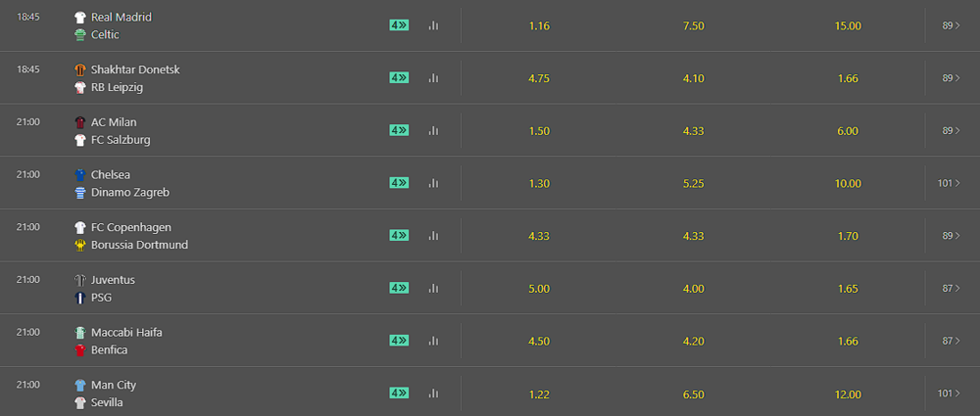Click the green 4» badge for Man City match
The width and height of the screenshot is (980, 416).
[x=399, y=393]
